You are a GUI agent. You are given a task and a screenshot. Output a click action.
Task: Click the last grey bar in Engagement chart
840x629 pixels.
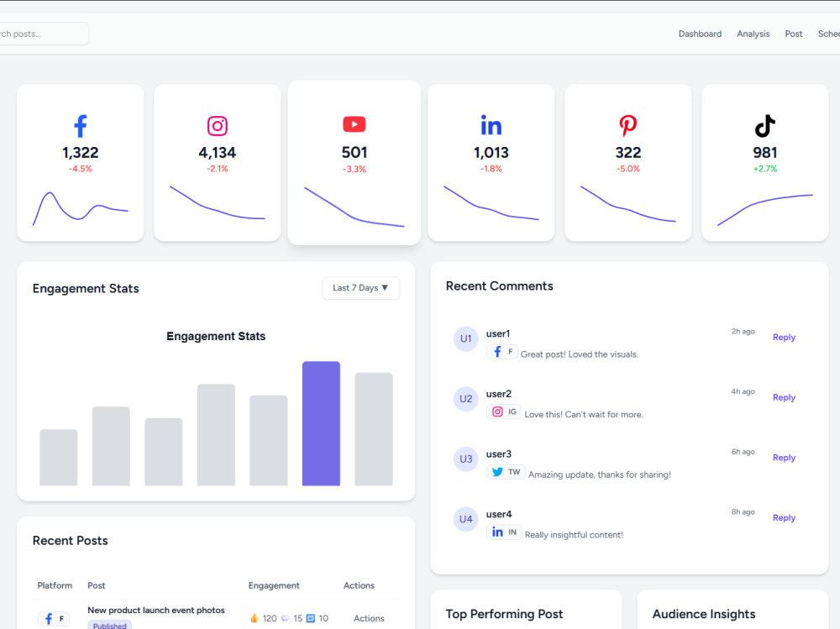tap(374, 429)
